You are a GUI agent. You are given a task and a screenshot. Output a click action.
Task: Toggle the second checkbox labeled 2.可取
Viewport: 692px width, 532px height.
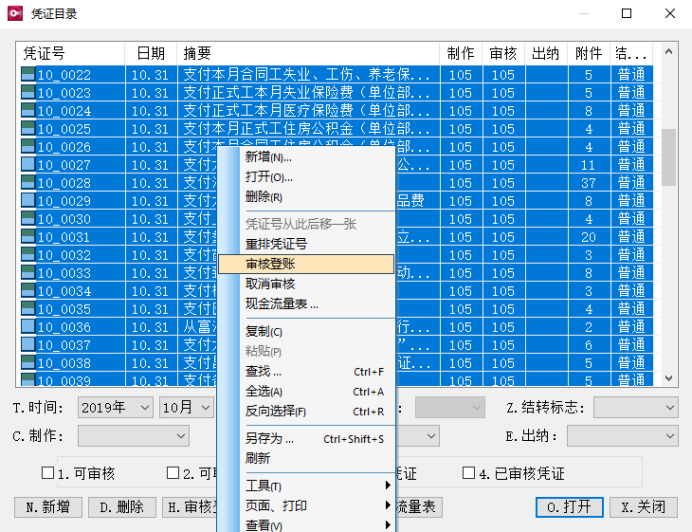point(173,473)
